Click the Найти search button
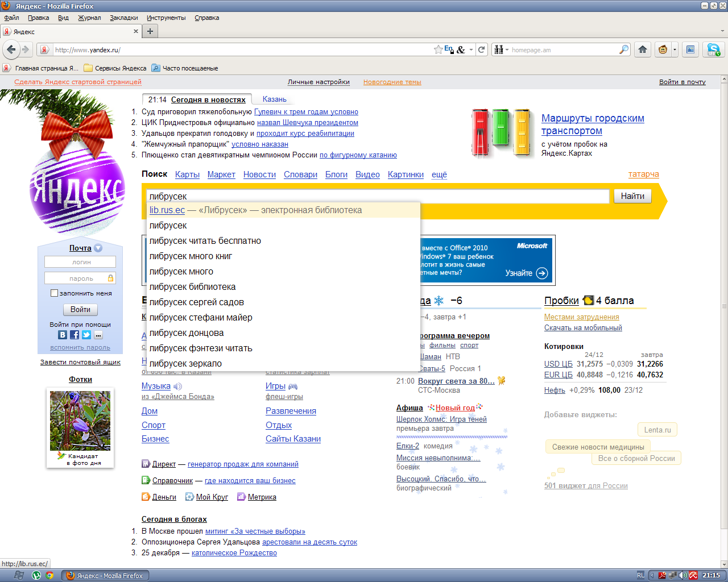 [x=632, y=196]
